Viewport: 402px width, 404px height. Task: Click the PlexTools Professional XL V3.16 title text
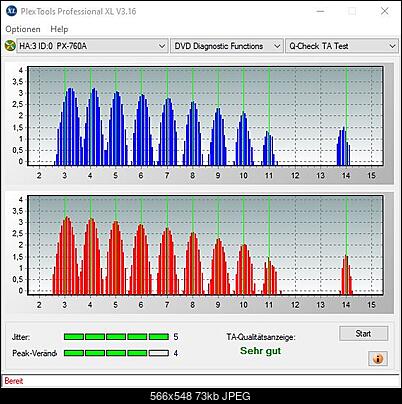point(78,11)
